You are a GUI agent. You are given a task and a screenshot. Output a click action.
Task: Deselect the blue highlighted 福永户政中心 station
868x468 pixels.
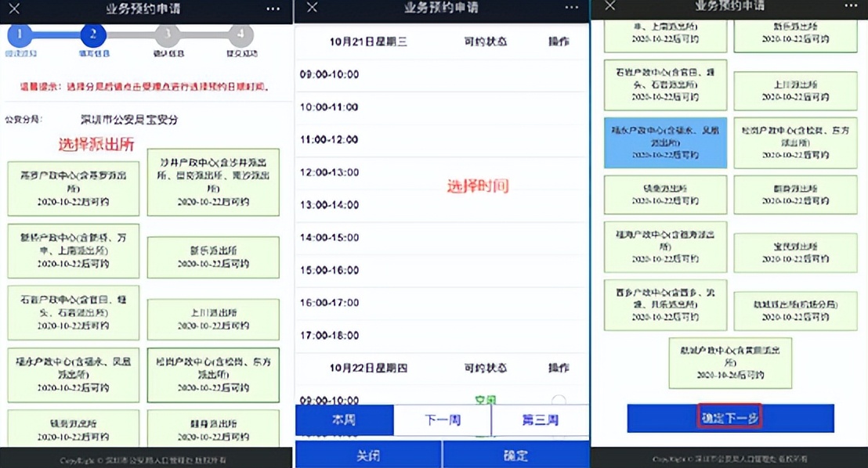click(664, 143)
